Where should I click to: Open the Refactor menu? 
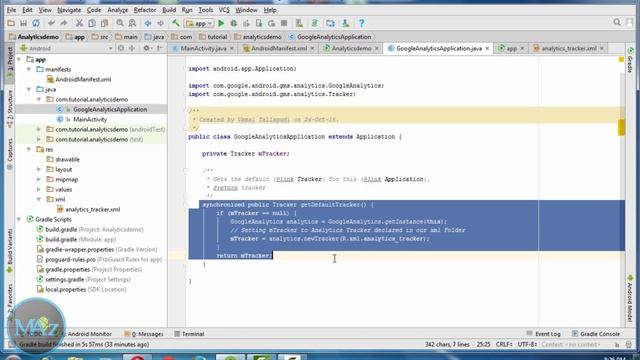point(144,10)
